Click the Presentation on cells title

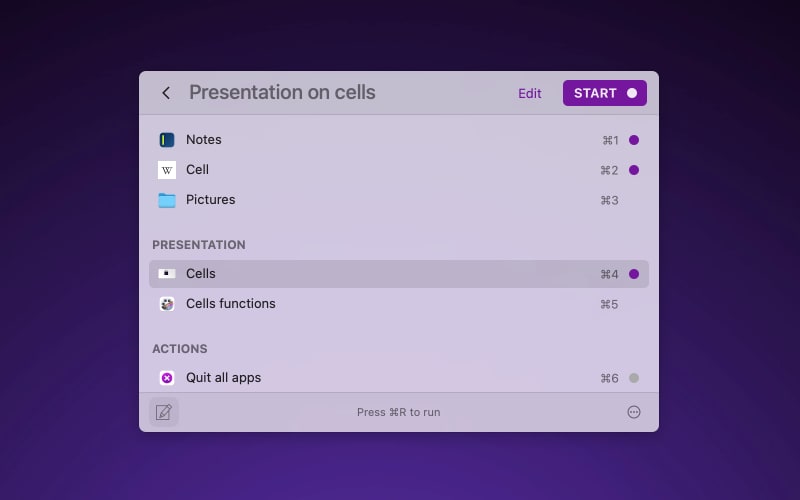tap(282, 93)
